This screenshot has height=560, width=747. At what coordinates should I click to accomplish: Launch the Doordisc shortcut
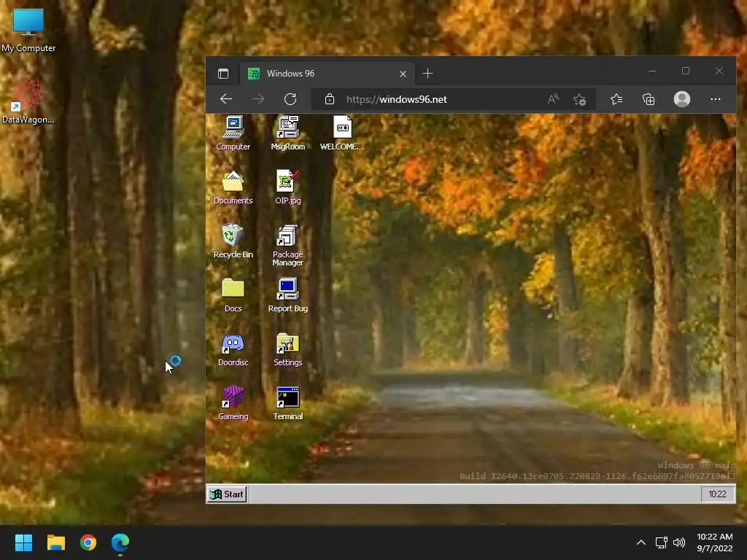(x=233, y=349)
